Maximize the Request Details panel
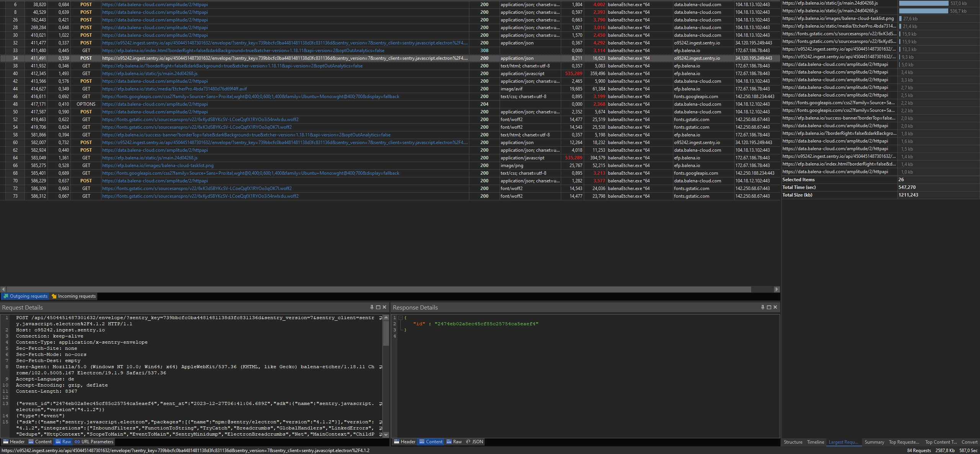Viewport: 980px width, 454px height. pos(378,307)
